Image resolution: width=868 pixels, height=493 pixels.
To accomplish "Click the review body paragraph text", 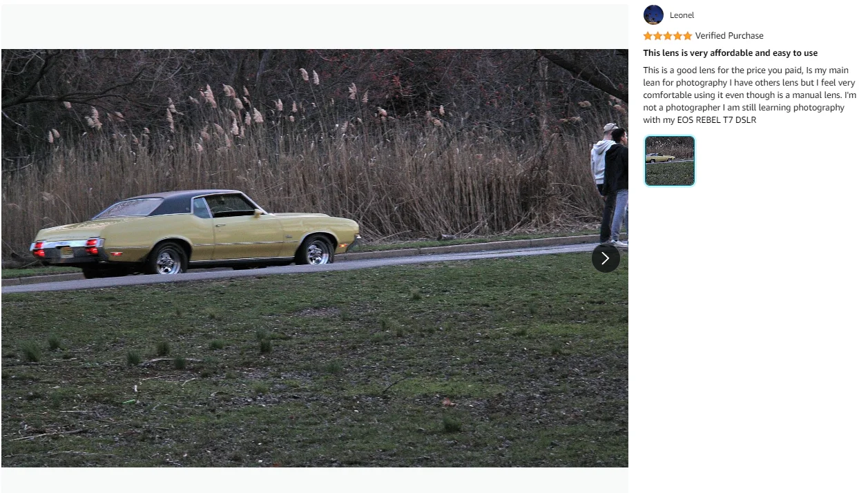I will [x=749, y=95].
